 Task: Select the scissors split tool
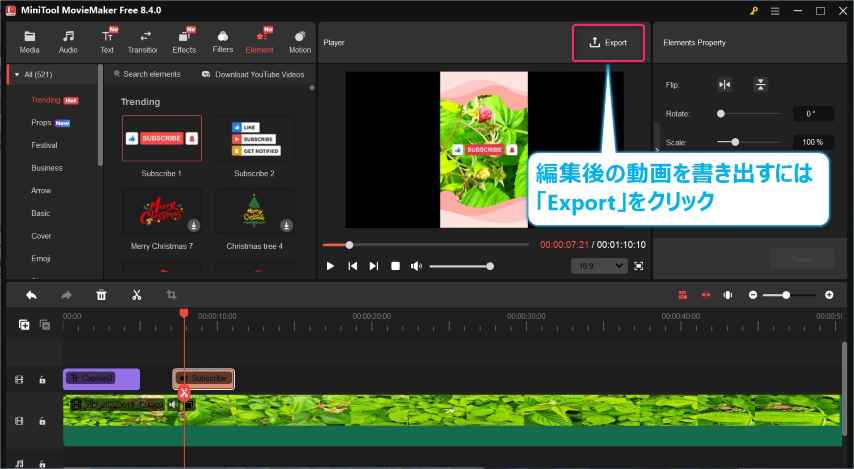pyautogui.click(x=137, y=295)
